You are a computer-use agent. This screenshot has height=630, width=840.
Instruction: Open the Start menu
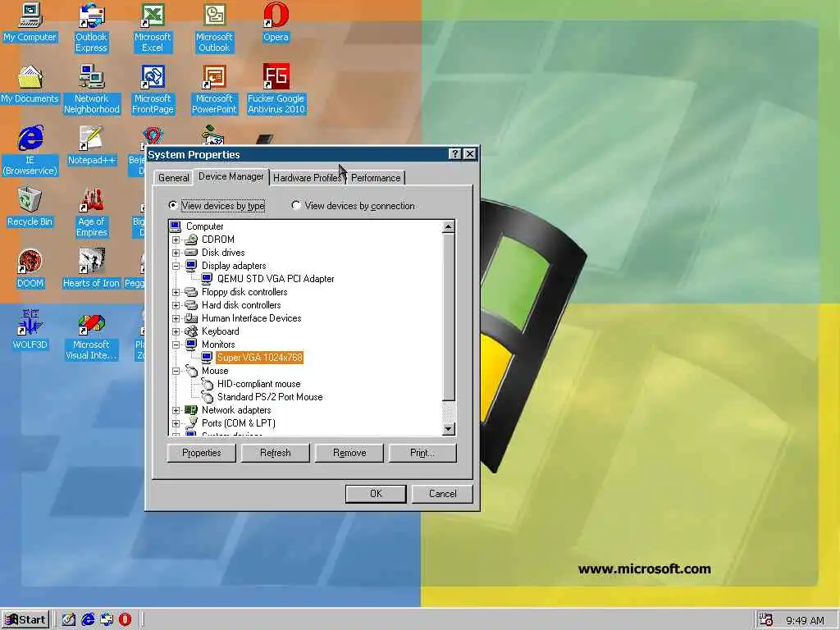tap(25, 620)
